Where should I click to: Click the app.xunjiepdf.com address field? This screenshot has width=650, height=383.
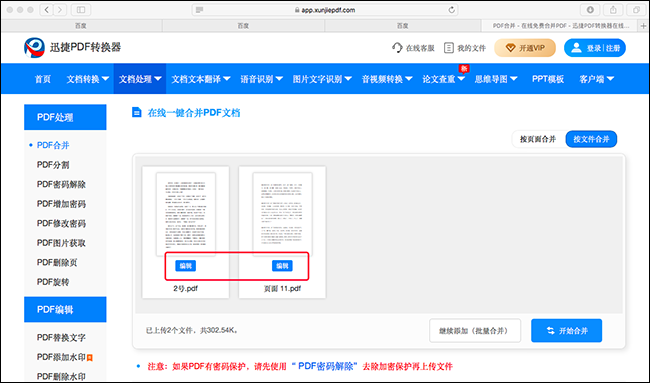[x=325, y=10]
